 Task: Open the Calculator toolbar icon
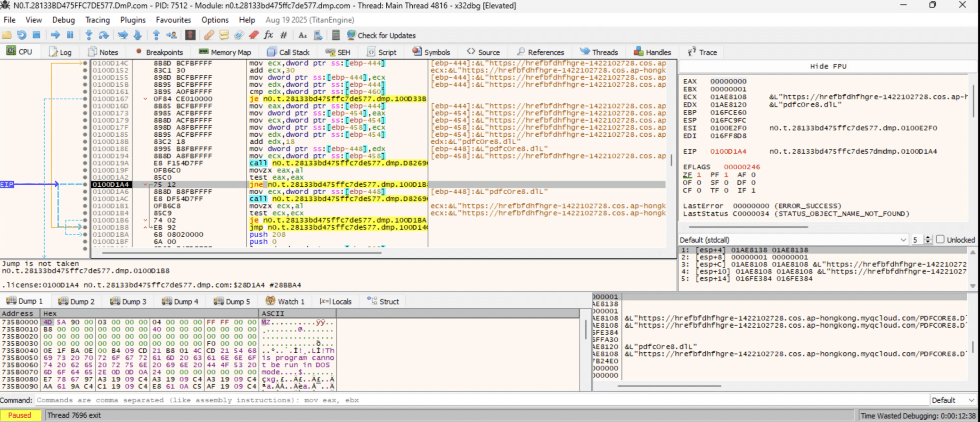pyautogui.click(x=336, y=35)
